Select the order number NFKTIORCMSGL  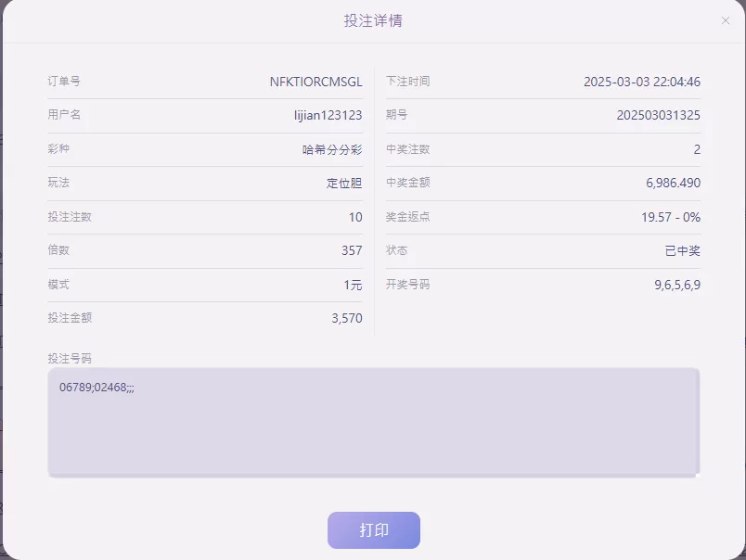[x=315, y=82]
